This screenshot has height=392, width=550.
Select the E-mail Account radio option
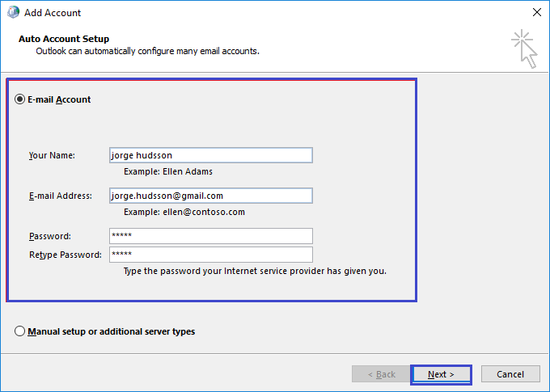[x=19, y=99]
